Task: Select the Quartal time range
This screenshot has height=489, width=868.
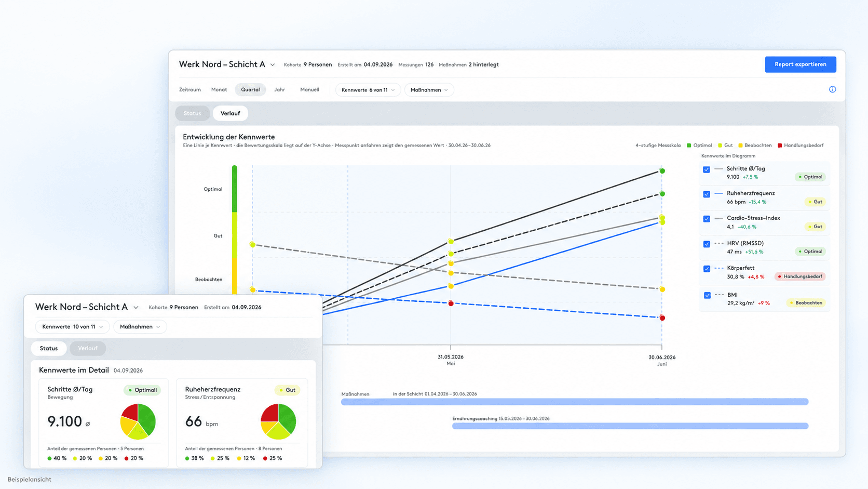Action: pyautogui.click(x=250, y=90)
